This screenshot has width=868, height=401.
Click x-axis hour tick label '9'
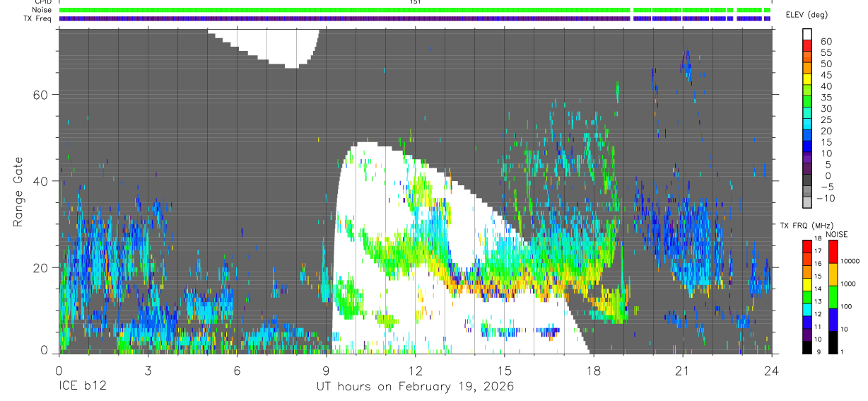click(x=326, y=370)
